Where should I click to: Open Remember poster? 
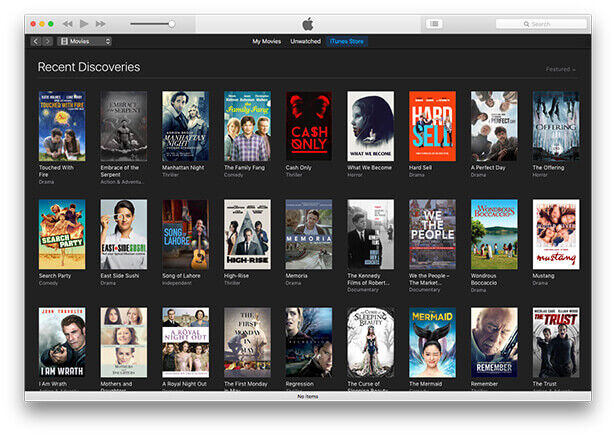[x=494, y=342]
